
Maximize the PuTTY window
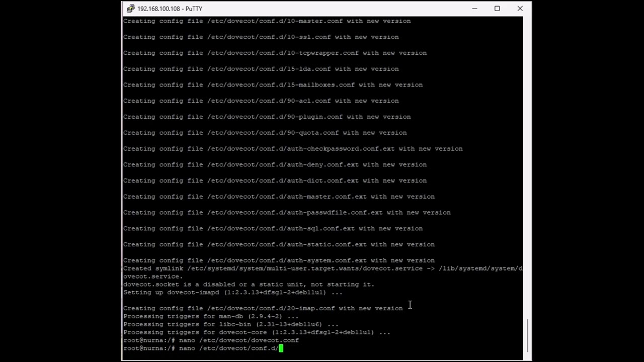coord(497,9)
